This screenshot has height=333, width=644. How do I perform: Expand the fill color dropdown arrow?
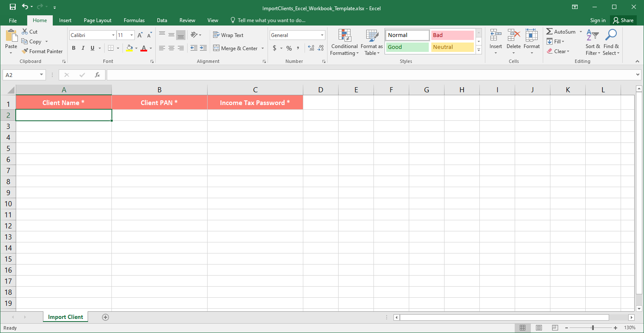click(x=136, y=48)
